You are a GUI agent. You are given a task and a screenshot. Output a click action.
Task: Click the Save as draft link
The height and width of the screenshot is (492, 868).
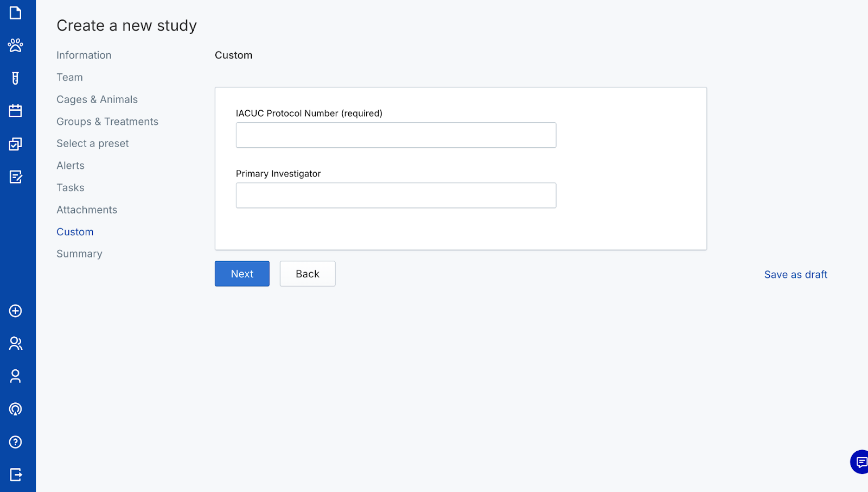click(x=795, y=275)
